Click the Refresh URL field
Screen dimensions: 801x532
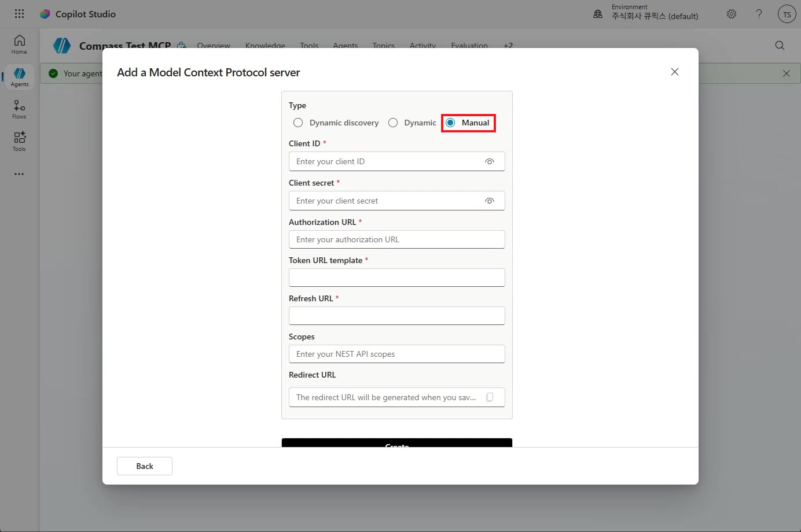pyautogui.click(x=397, y=316)
